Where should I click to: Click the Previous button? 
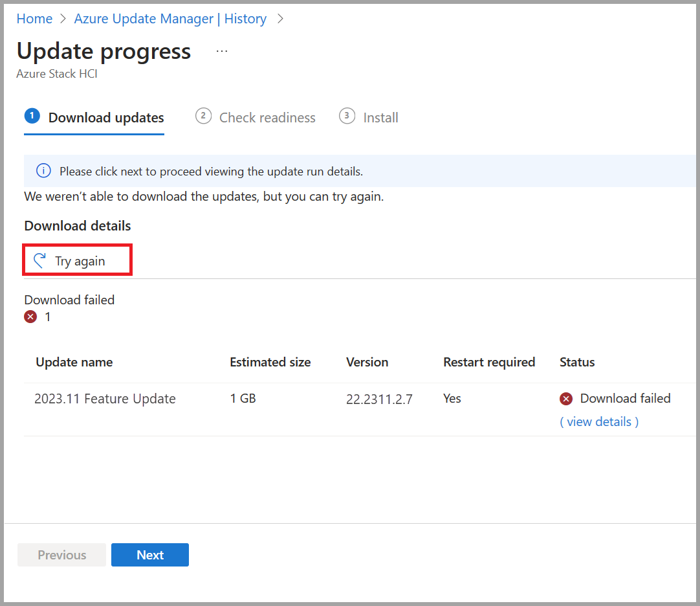click(x=61, y=555)
